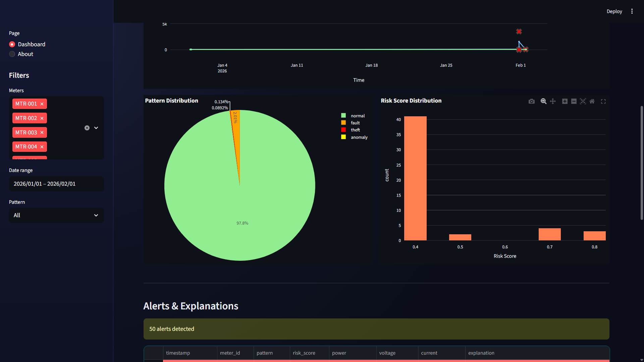Clear all selected meters with the clear icon
Screen dimensions: 644x362
pos(87,128)
